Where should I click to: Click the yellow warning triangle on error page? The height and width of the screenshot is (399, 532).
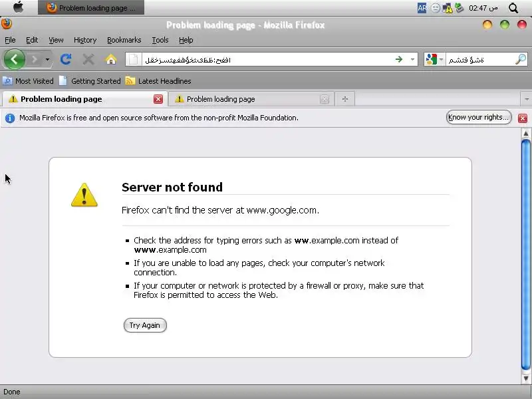(x=84, y=195)
